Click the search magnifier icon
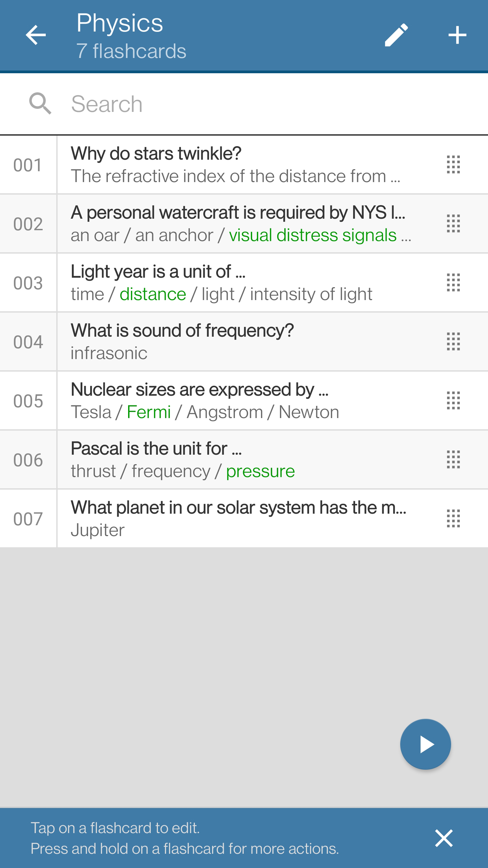488x868 pixels. pyautogui.click(x=40, y=103)
